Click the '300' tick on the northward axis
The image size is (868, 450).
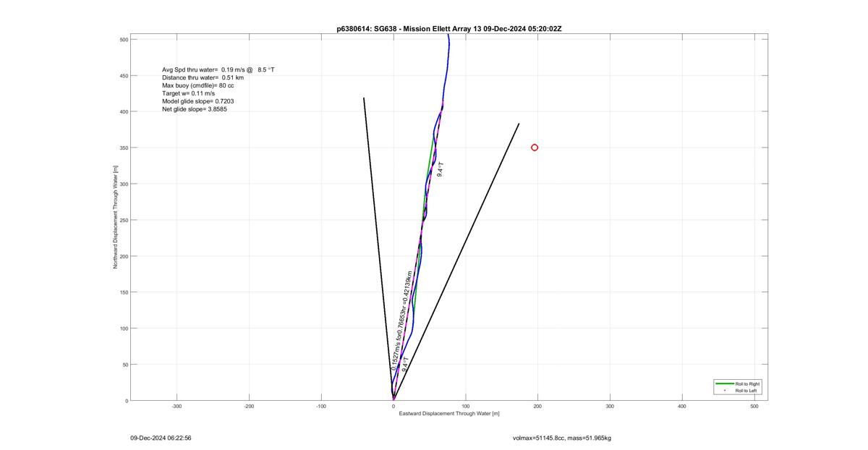[x=124, y=184]
